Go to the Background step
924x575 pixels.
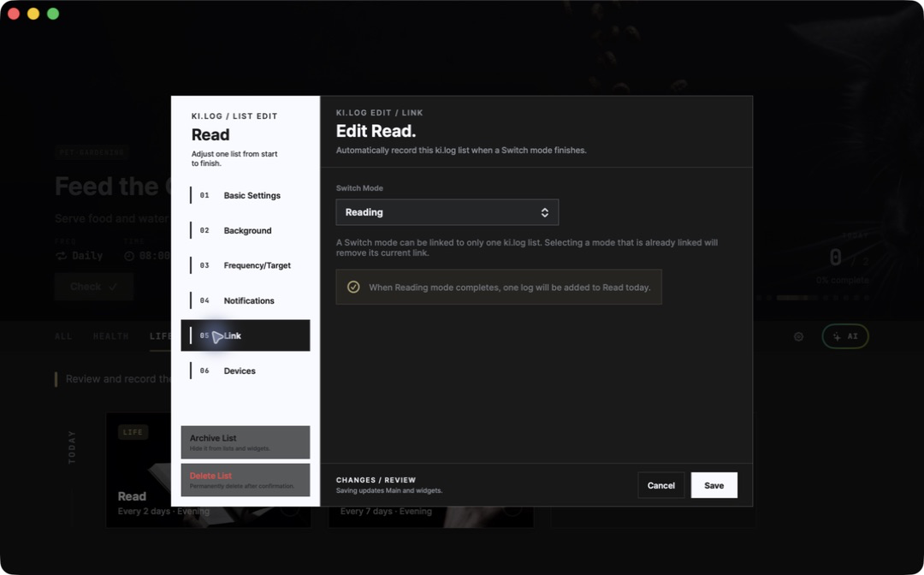(246, 230)
